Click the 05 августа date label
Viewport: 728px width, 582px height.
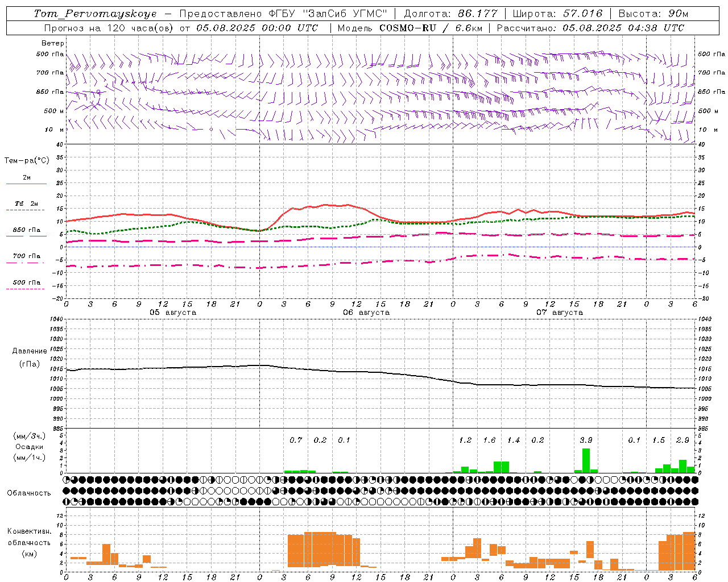(173, 313)
